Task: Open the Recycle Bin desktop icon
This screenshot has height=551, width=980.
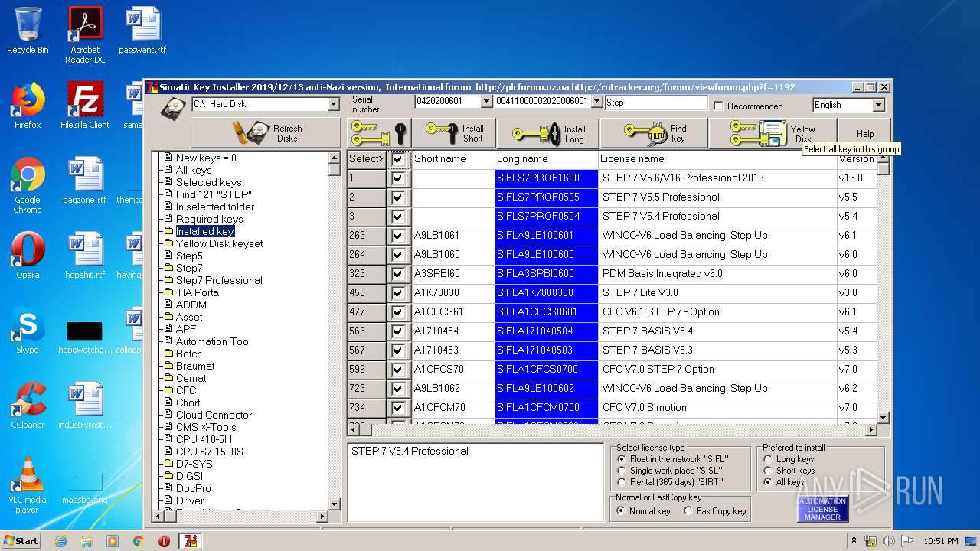Action: pyautogui.click(x=28, y=31)
